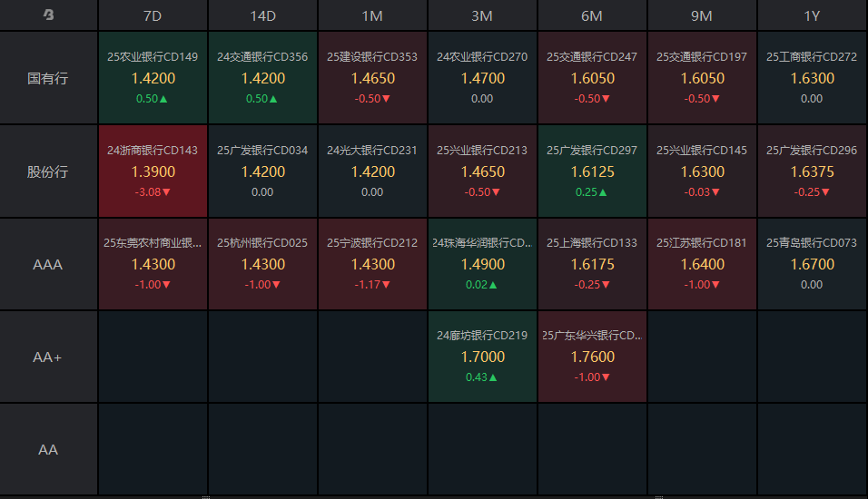Open the 25青岛银行CD073 quote cell

pos(812,264)
